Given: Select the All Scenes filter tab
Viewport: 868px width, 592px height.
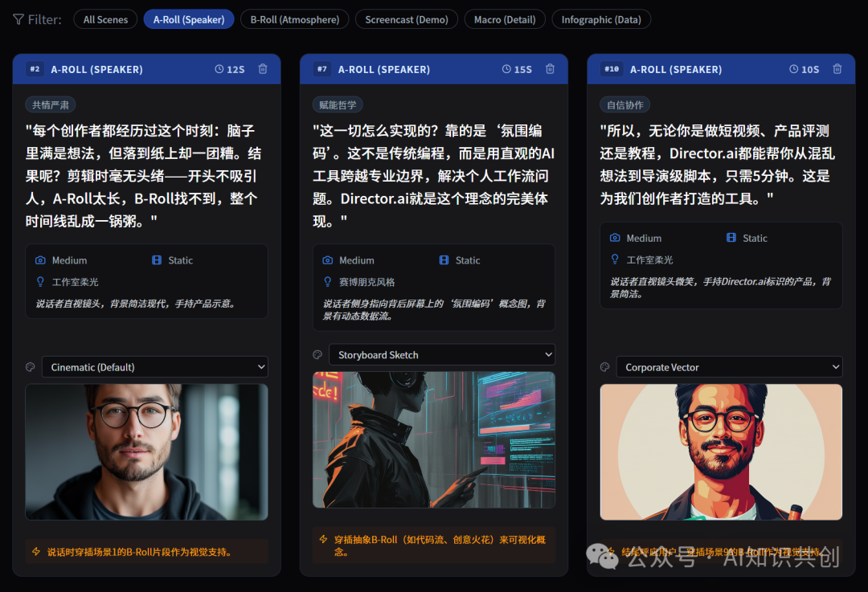Looking at the screenshot, I should pyautogui.click(x=104, y=18).
